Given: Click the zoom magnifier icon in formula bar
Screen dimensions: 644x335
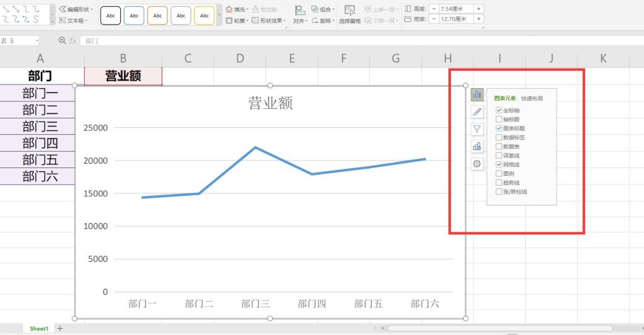Looking at the screenshot, I should pos(62,40).
